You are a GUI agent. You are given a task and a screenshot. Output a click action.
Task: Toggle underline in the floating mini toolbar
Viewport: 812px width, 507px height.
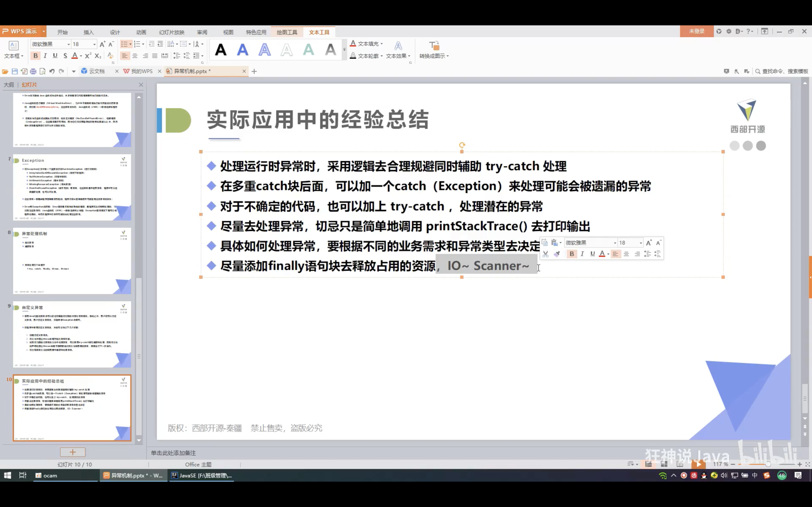[x=592, y=254]
